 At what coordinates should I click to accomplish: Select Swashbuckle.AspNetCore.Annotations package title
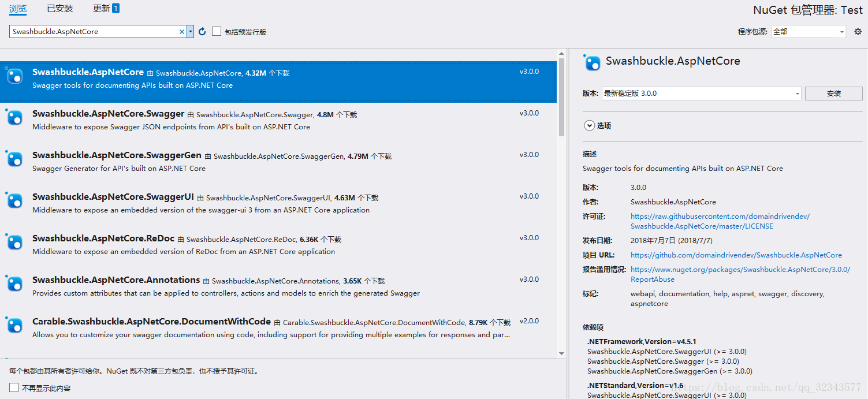click(116, 280)
